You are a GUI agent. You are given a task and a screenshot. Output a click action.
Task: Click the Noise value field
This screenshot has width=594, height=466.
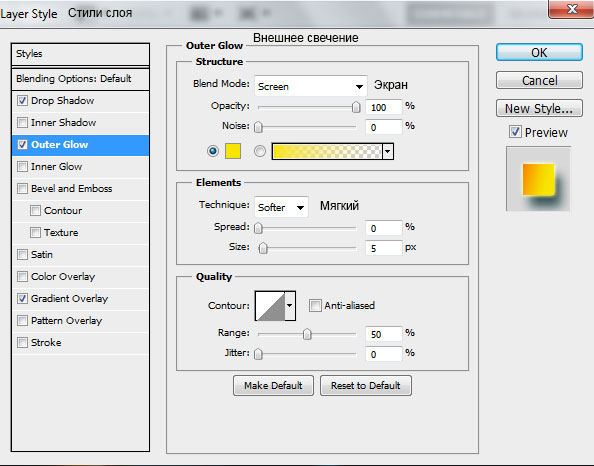pos(383,127)
